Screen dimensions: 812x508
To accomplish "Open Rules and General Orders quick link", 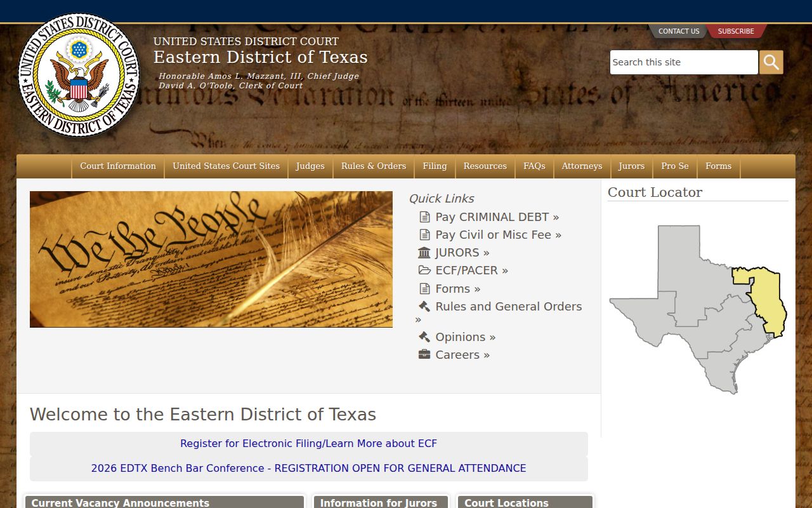I will coord(508,307).
